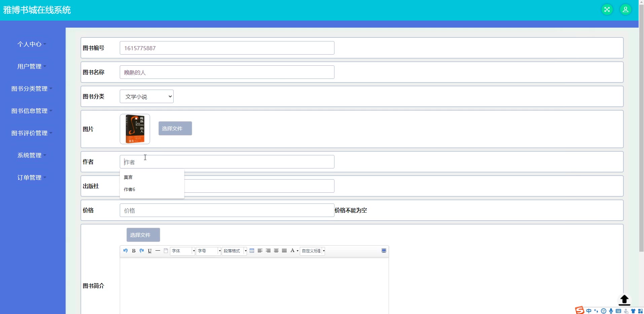The height and width of the screenshot is (314, 644).
Task: Open the 字体 font family dropdown
Action: coord(183,251)
